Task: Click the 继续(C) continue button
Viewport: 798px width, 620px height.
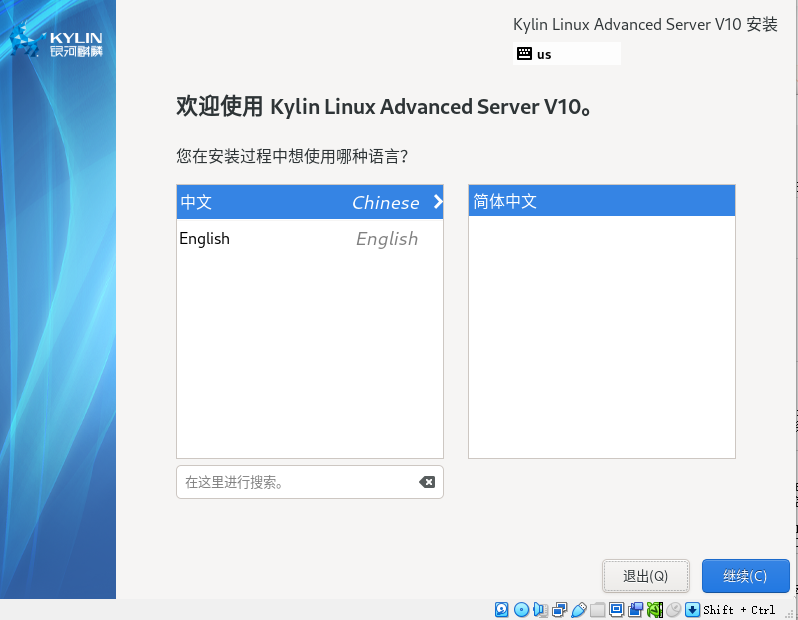Action: [746, 576]
